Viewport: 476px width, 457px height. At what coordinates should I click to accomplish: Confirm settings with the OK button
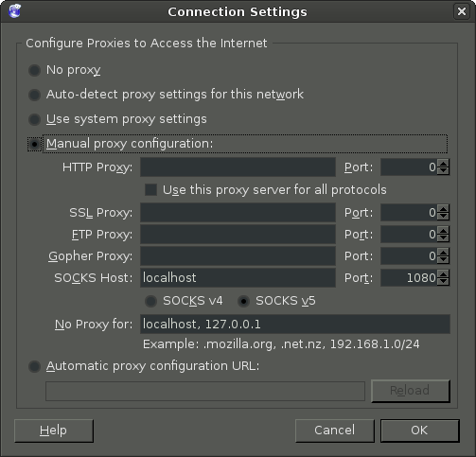pos(419,431)
